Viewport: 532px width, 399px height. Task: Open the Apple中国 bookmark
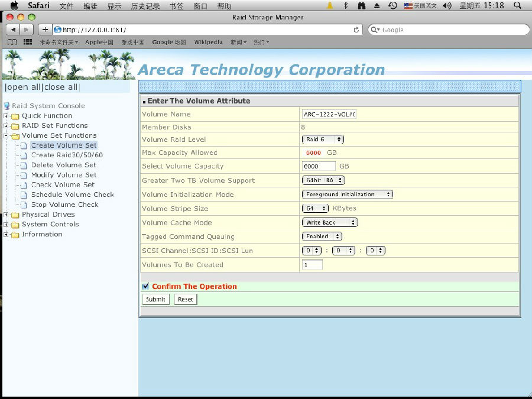(99, 42)
